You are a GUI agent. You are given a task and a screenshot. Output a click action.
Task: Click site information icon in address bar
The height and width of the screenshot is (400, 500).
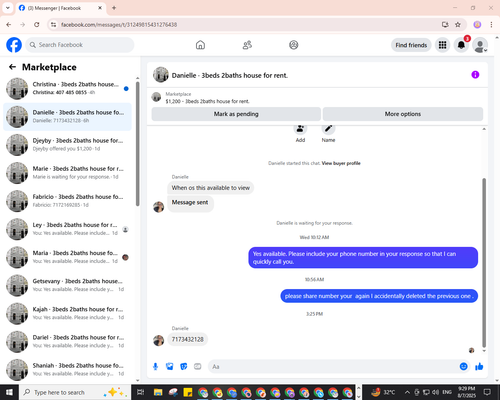[x=53, y=25]
